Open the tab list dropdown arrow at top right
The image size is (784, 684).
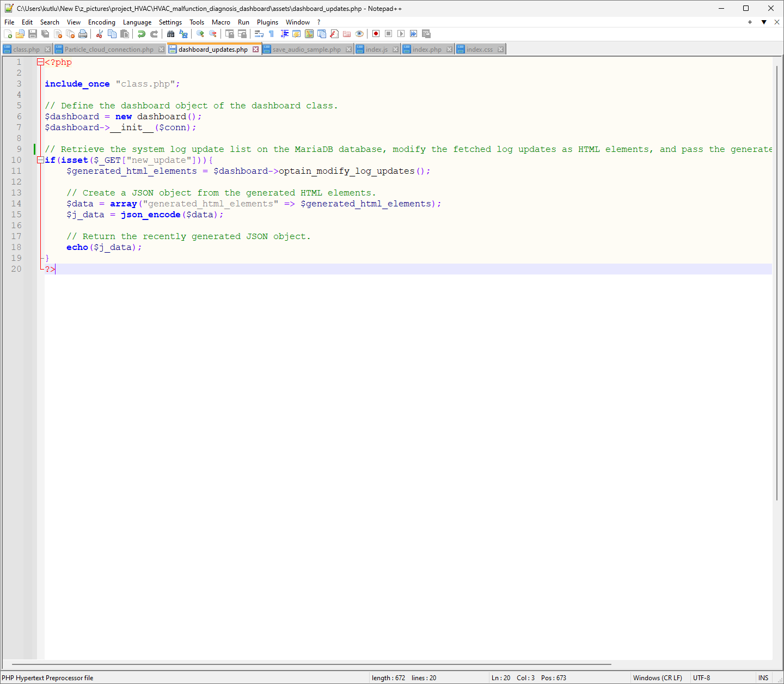click(764, 22)
